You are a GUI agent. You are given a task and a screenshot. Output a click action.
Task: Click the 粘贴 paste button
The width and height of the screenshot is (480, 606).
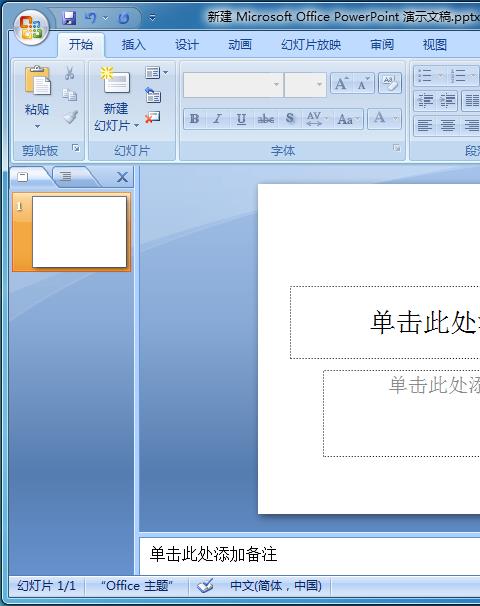click(x=37, y=97)
